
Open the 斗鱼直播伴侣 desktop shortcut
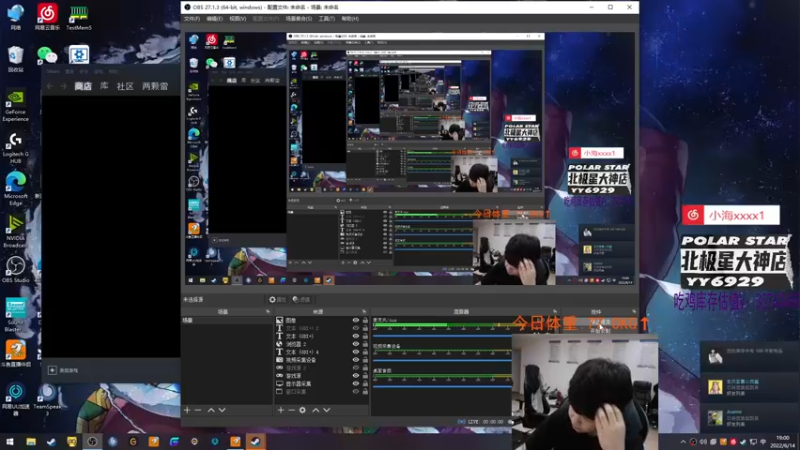[x=15, y=354]
